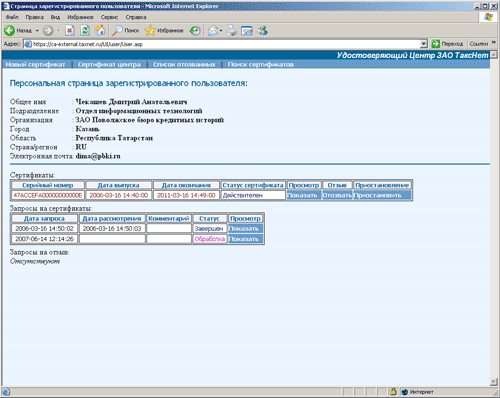
Task: Open the Новый сертификат link
Action: click(x=35, y=64)
